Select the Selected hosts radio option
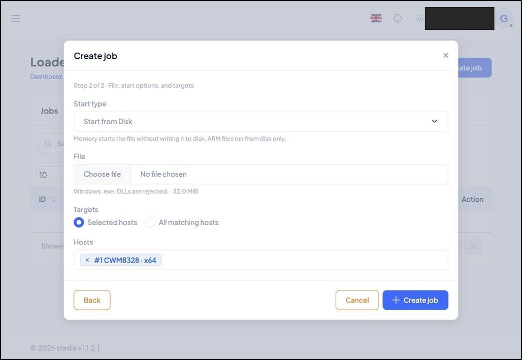Viewport: 522px width, 360px height. coord(79,222)
